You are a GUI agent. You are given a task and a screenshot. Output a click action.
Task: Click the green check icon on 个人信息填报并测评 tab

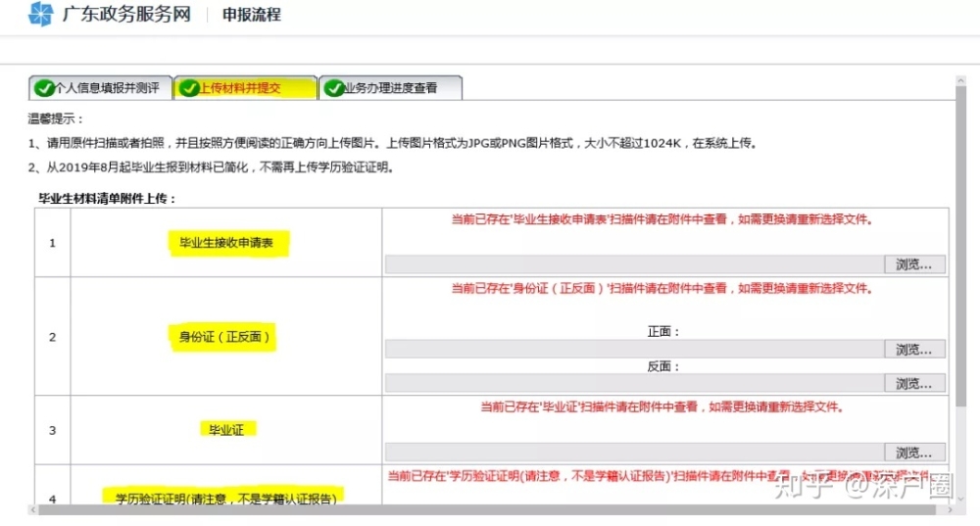pos(44,88)
